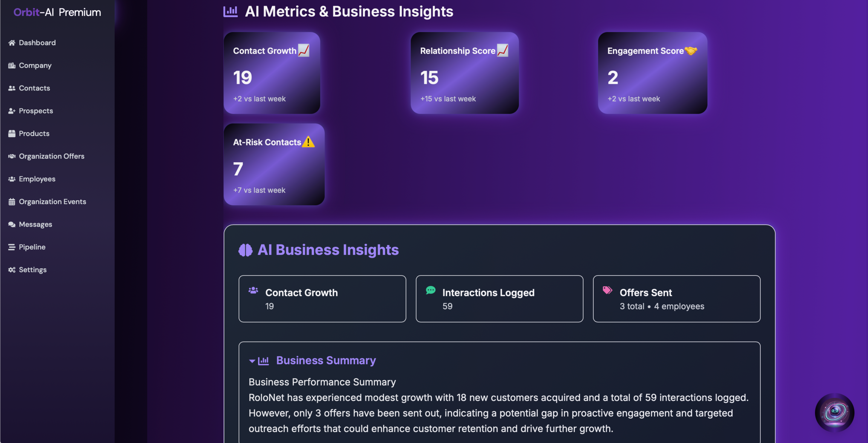The width and height of the screenshot is (868, 443).
Task: Click the Dashboard home icon
Action: click(x=12, y=43)
